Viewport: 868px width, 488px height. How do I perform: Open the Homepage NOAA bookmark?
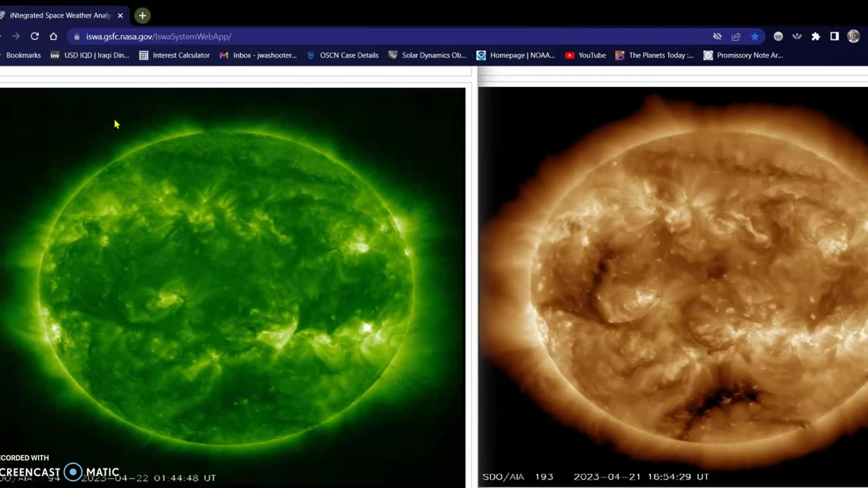tap(516, 56)
